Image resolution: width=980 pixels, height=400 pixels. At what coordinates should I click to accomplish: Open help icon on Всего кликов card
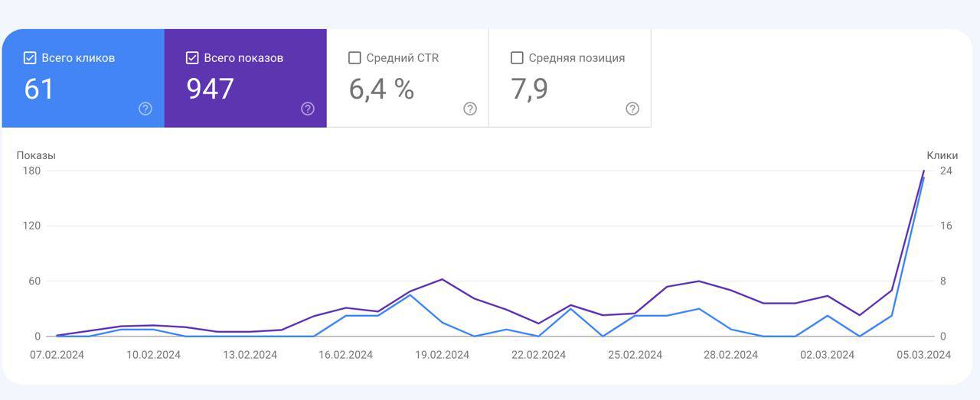pos(145,109)
